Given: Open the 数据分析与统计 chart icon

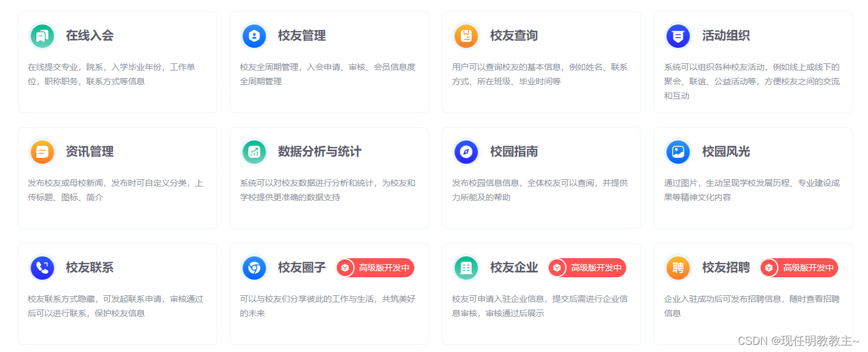Looking at the screenshot, I should pos(254,152).
